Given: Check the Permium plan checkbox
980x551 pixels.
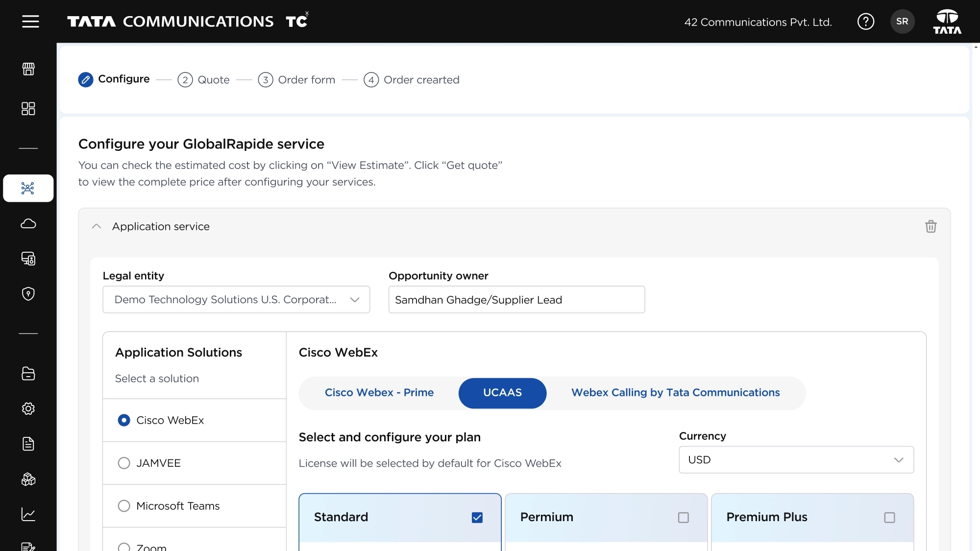Looking at the screenshot, I should point(684,518).
